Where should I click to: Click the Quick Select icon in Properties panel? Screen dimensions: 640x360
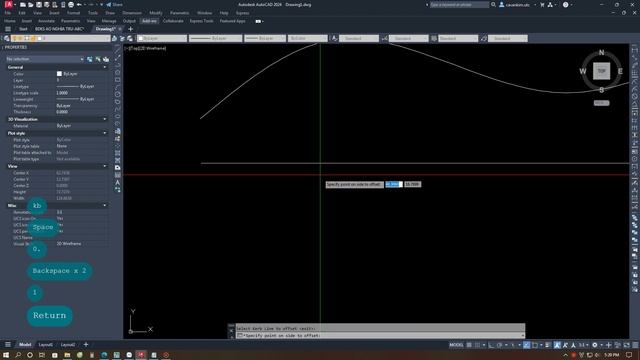106,59
